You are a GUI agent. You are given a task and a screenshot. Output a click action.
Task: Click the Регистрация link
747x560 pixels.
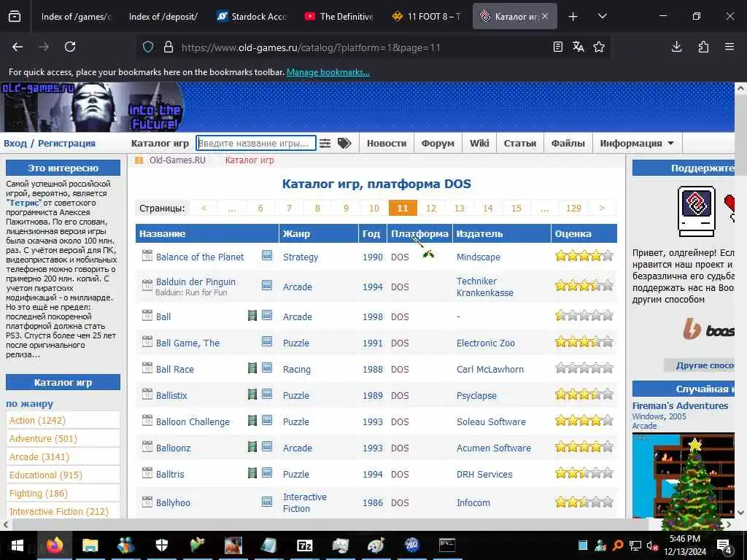pyautogui.click(x=66, y=144)
